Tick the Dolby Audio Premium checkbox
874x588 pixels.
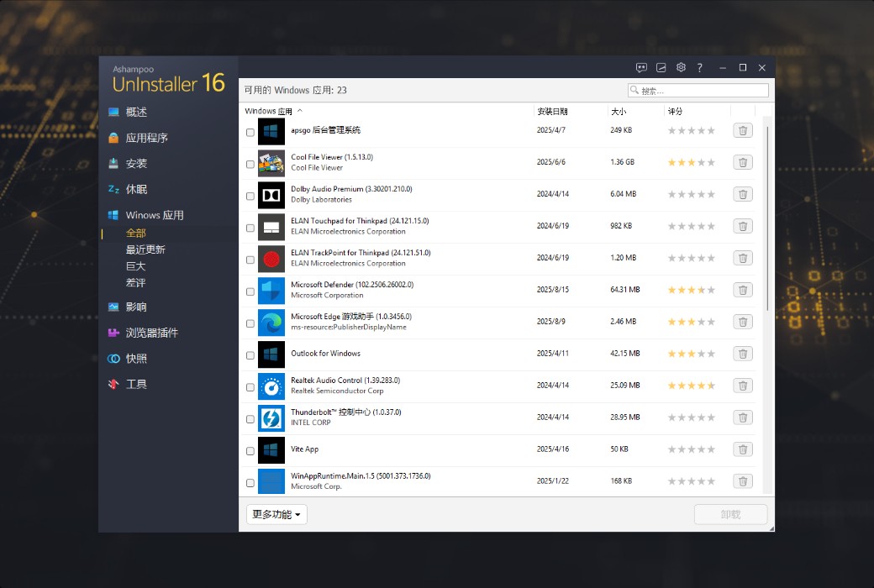250,197
